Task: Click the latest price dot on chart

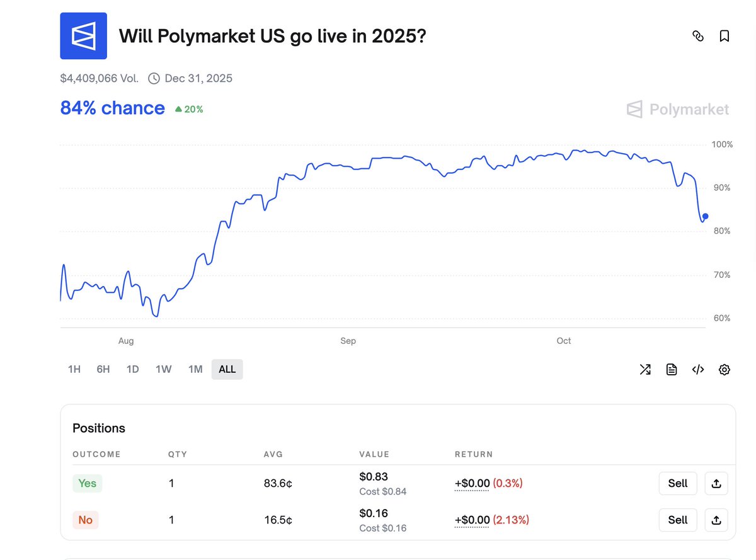Action: (705, 216)
